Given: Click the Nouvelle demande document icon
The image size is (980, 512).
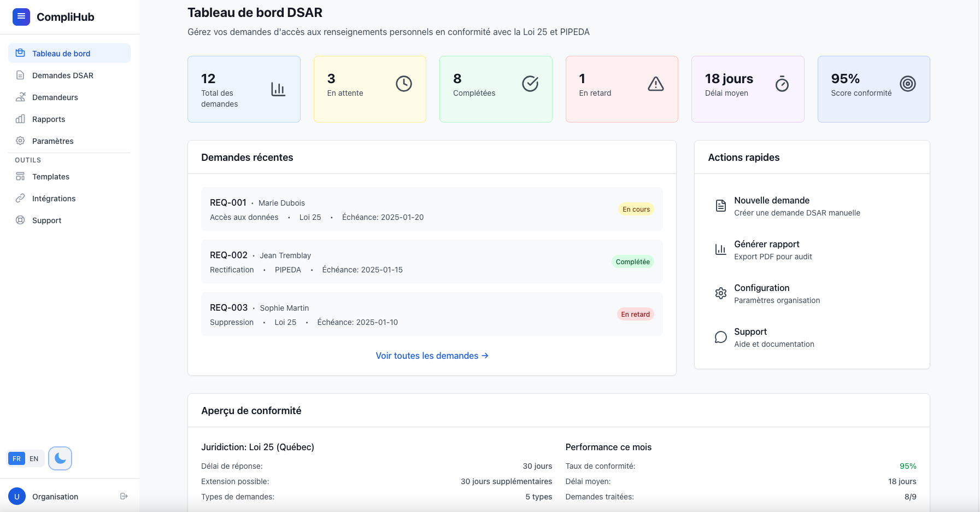Looking at the screenshot, I should tap(721, 206).
